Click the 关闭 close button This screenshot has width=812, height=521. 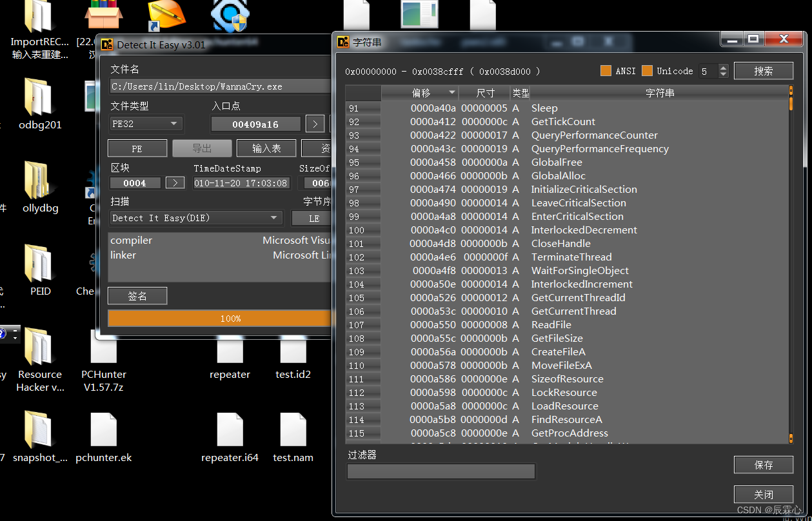(x=764, y=495)
